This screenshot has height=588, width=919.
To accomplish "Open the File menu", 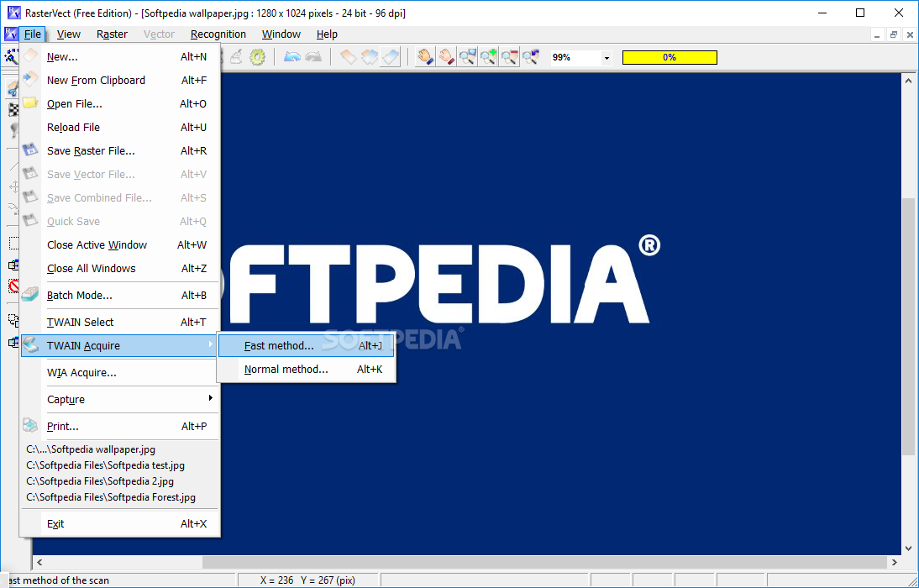I will [x=32, y=34].
